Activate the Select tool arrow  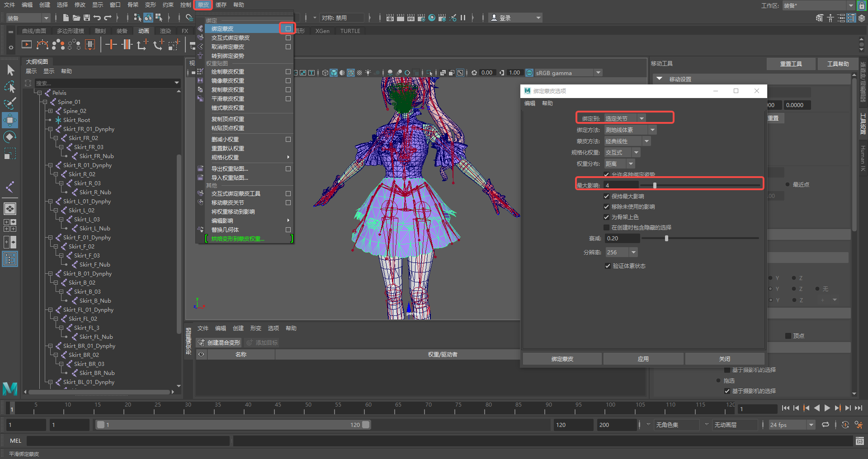point(10,70)
